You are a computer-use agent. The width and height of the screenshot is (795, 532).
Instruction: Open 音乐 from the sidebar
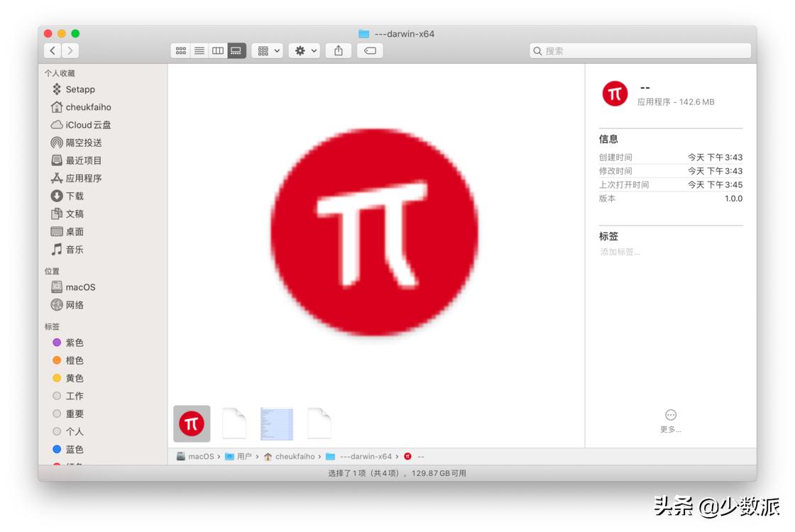74,249
